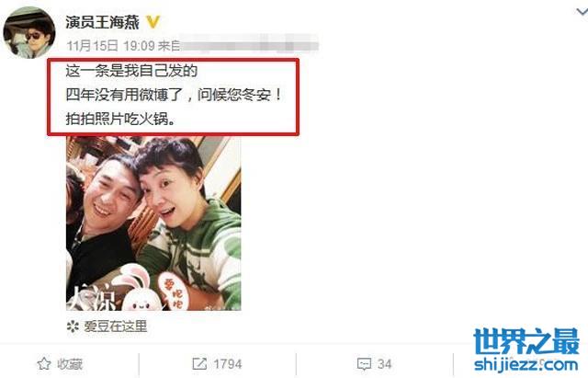Screen dimensions: 588x378
Task: Click the 爱豆在这里 flower icon
Action: (73, 326)
